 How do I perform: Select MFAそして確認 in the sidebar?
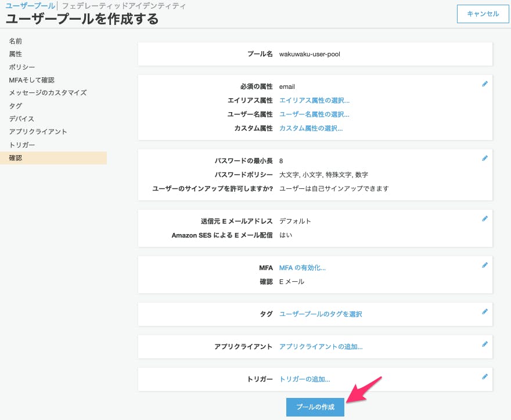(31, 80)
